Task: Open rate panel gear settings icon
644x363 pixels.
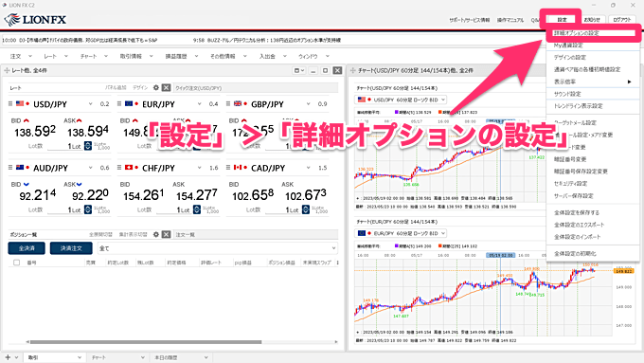Action: (x=155, y=87)
